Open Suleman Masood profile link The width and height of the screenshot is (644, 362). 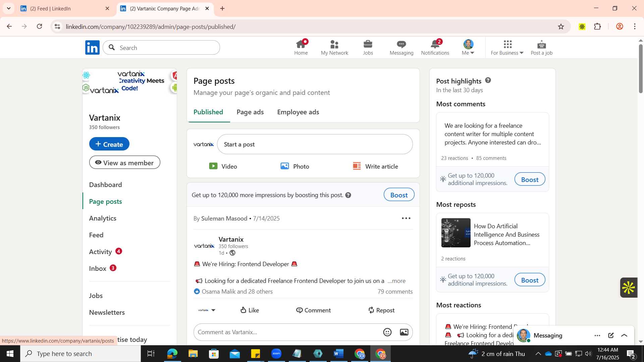pyautogui.click(x=224, y=219)
